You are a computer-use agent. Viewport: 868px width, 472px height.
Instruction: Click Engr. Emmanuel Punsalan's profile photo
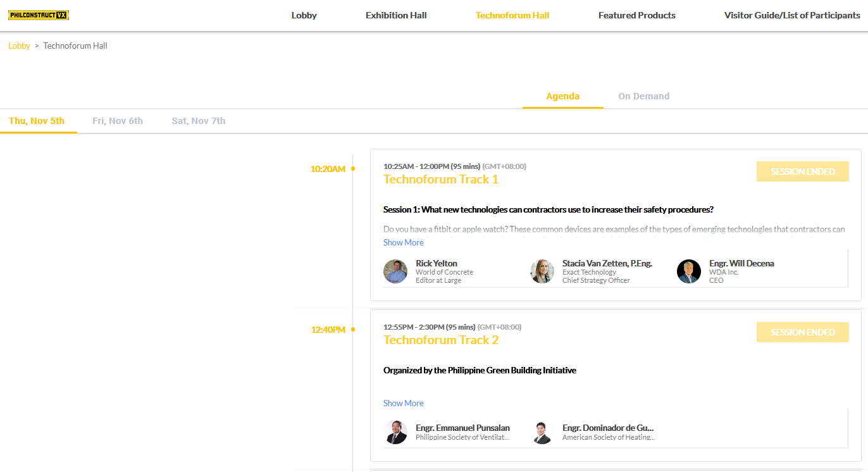click(x=395, y=432)
